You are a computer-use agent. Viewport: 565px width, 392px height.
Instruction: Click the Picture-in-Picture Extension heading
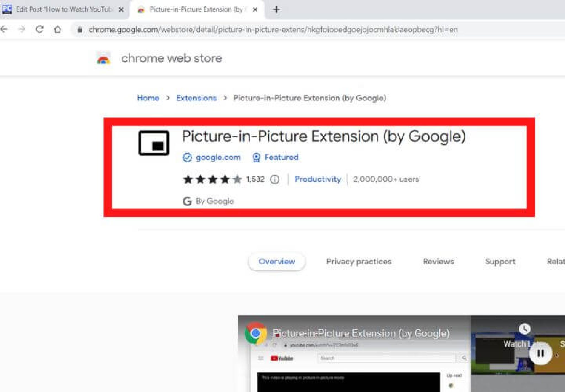(324, 136)
